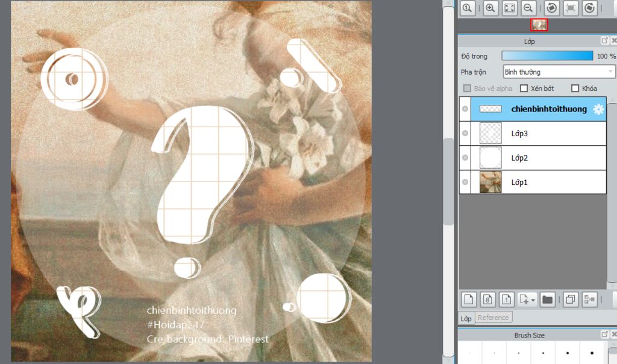This screenshot has height=364, width=617.
Task: Open settings gear of chienbinhtoithuong layer
Action: (x=598, y=109)
